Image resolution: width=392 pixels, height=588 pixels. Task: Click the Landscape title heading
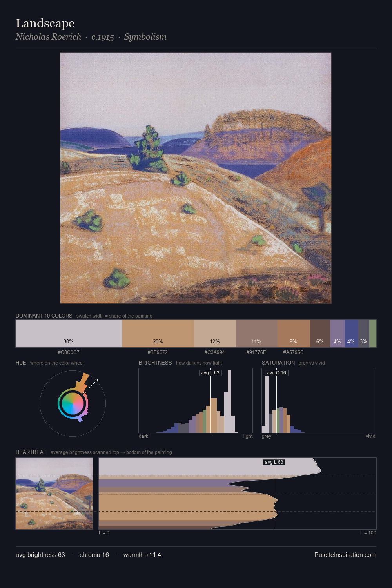45,23
